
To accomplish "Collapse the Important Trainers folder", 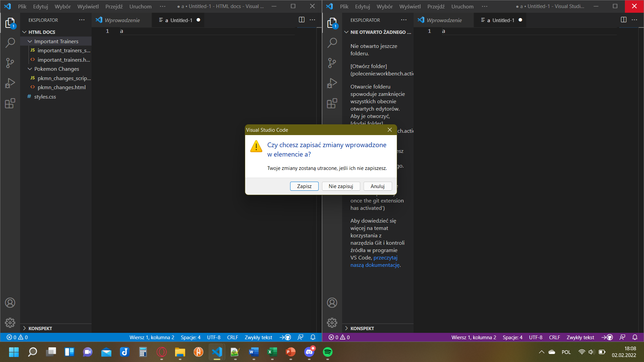I will 56,41.
